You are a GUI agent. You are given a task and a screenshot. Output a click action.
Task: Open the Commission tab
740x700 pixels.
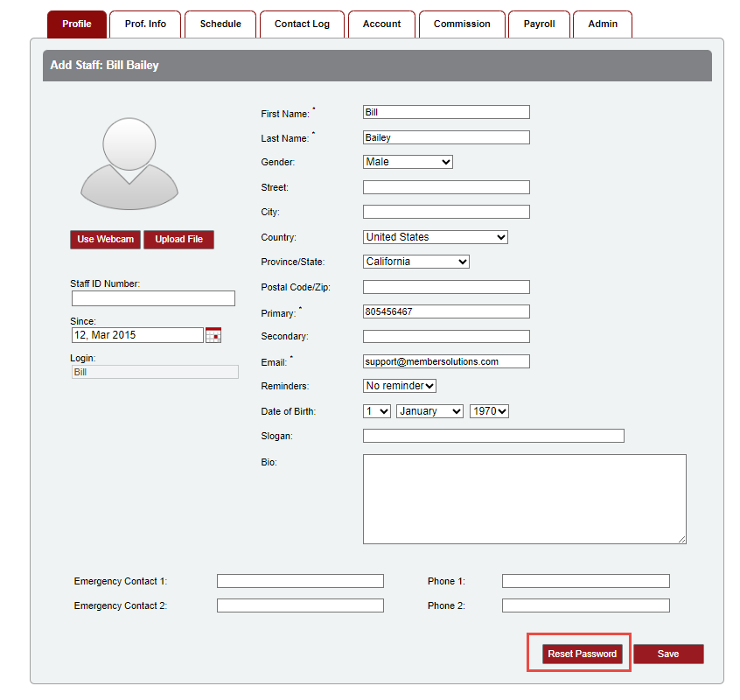coord(462,24)
